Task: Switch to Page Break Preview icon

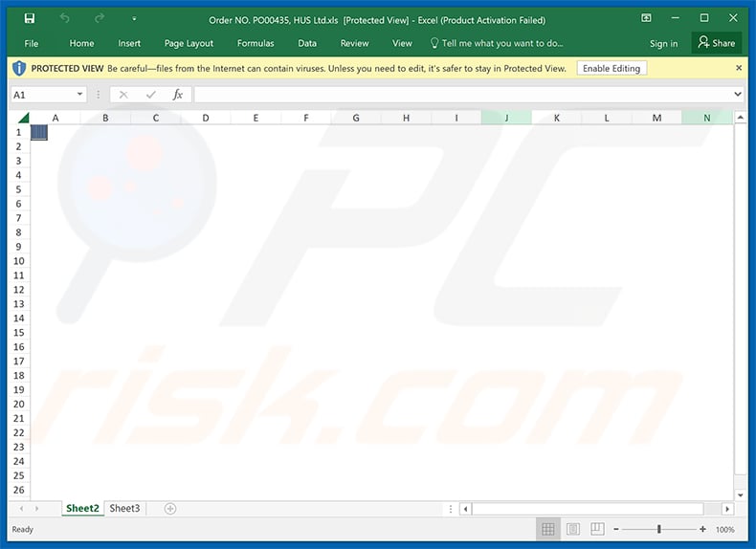Action: (x=597, y=529)
